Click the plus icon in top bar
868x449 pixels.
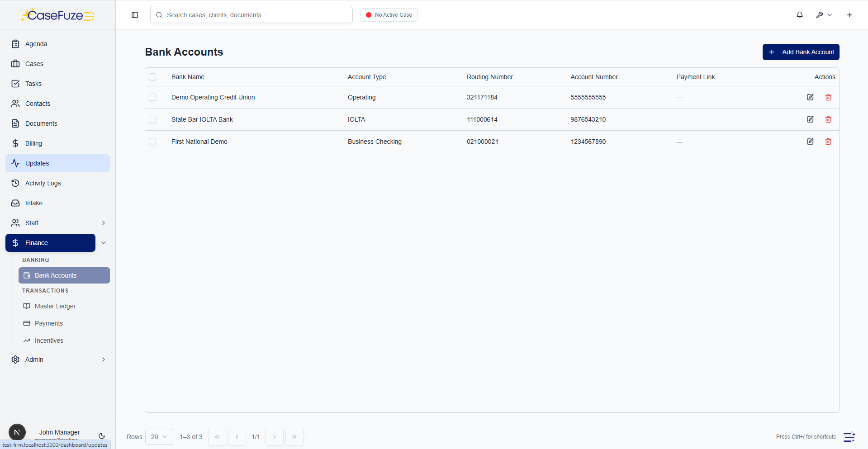(x=849, y=15)
